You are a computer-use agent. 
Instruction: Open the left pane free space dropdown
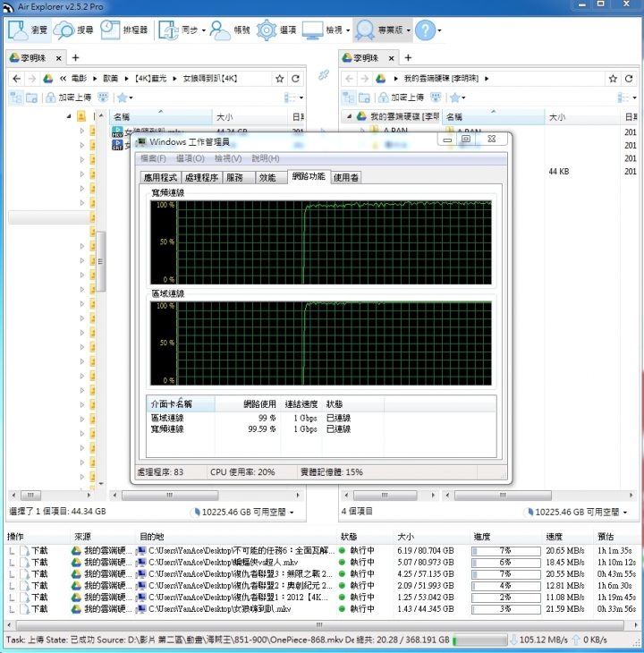tap(292, 513)
